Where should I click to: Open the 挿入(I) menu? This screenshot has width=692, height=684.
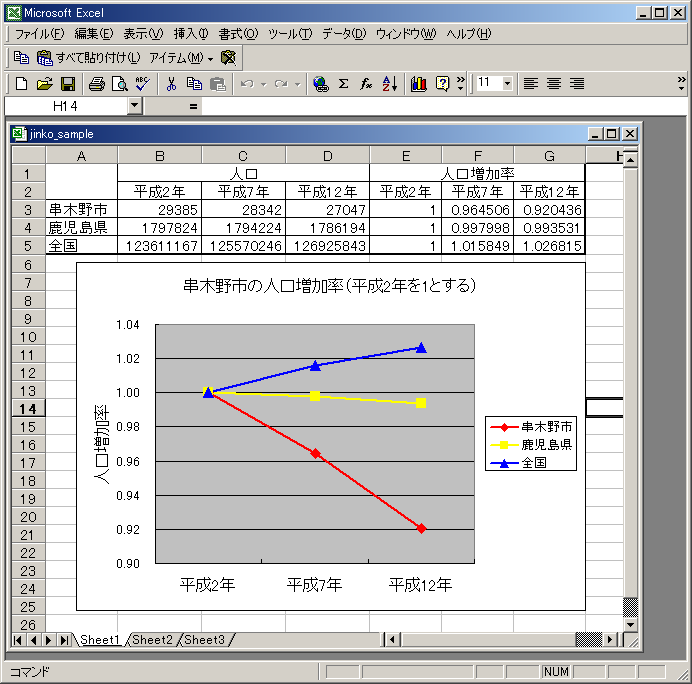[191, 34]
